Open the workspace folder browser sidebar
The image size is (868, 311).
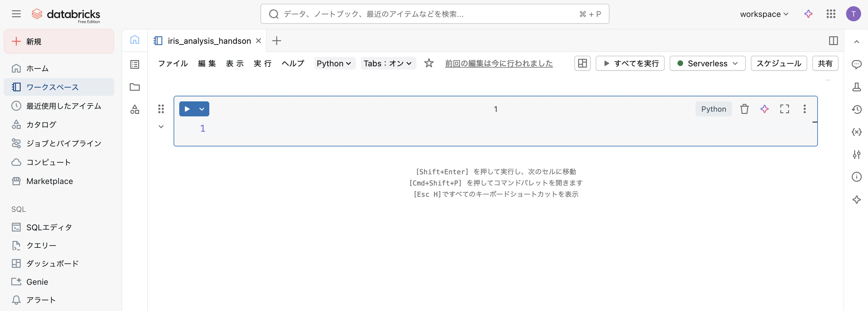point(135,87)
